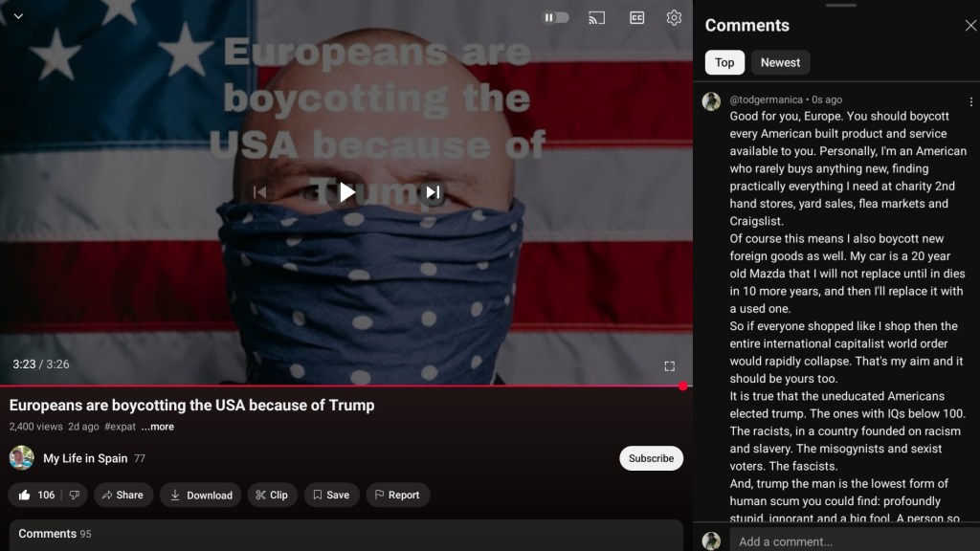Open video settings gear
This screenshot has height=551, width=980.
tap(674, 17)
